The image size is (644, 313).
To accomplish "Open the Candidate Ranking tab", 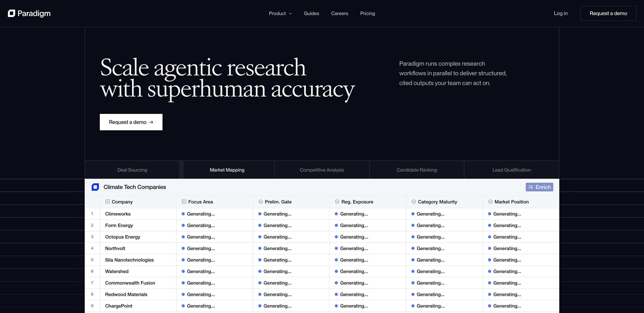I will (x=417, y=170).
